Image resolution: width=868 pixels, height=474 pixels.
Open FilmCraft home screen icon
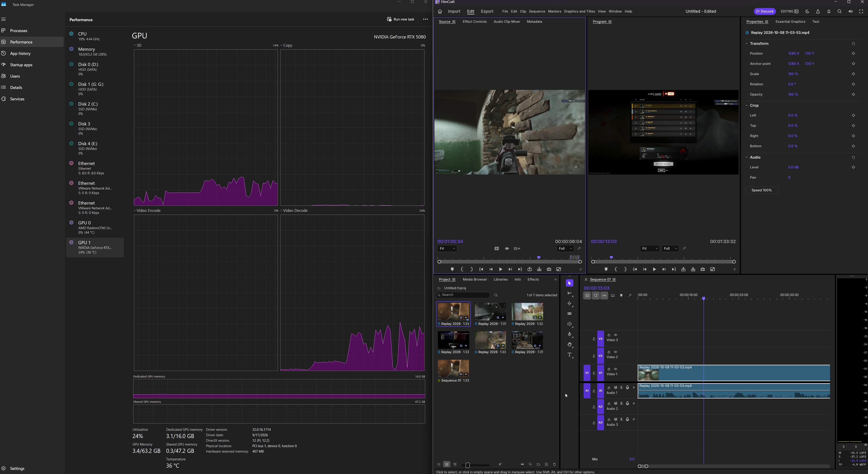pyautogui.click(x=440, y=11)
